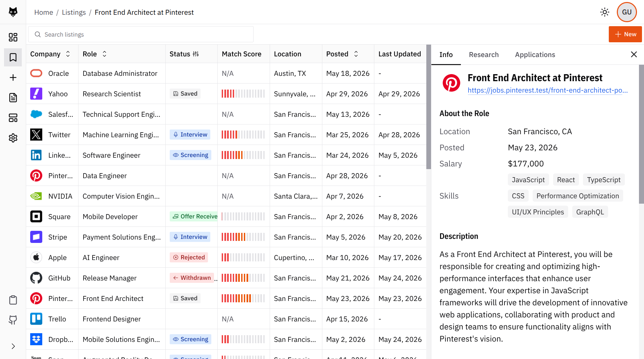Click the listings table vertical scrollbar
Screen dimensions: 644x359
428,107
